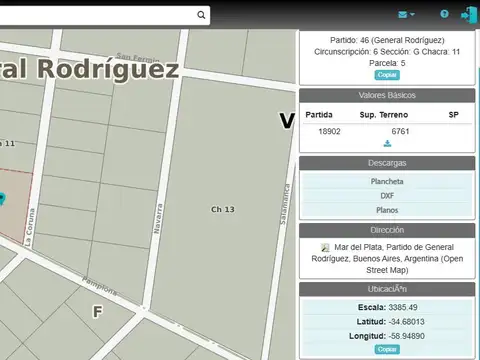Click the Salamanca street label

tap(285, 204)
